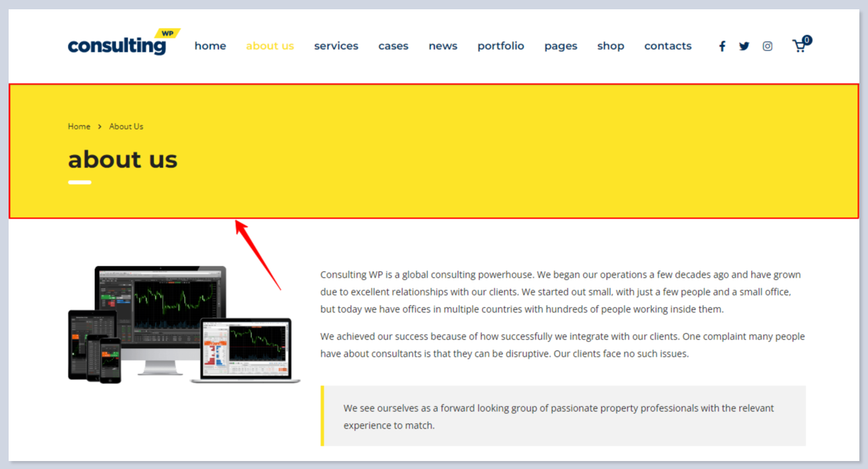Go to the contacts menu item
The image size is (868, 469).
click(667, 46)
